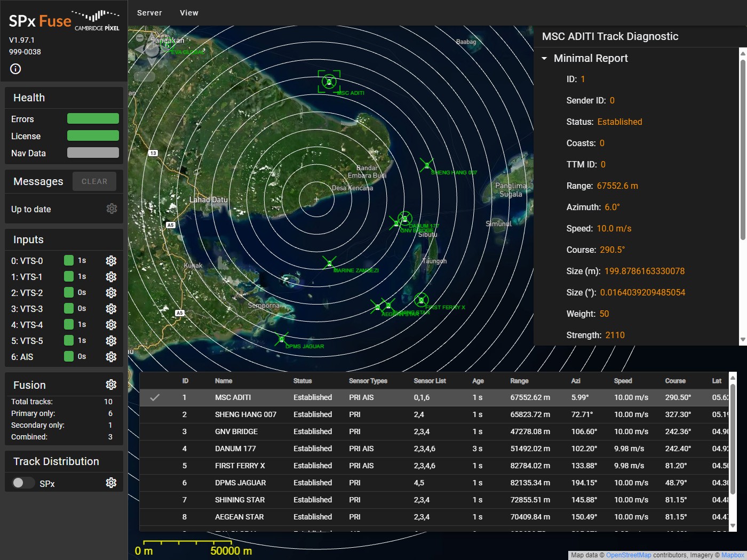Click the green License health bar
747x560 pixels.
(x=93, y=135)
